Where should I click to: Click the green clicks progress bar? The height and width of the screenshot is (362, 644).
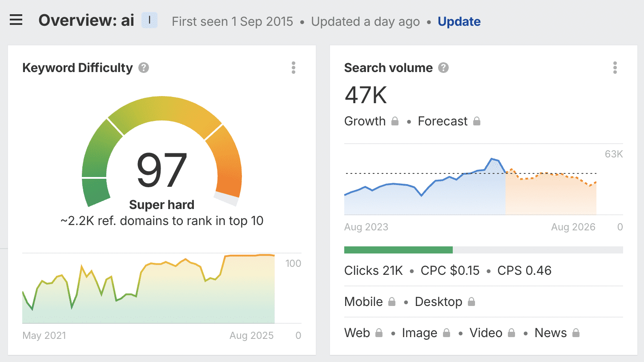click(x=398, y=249)
